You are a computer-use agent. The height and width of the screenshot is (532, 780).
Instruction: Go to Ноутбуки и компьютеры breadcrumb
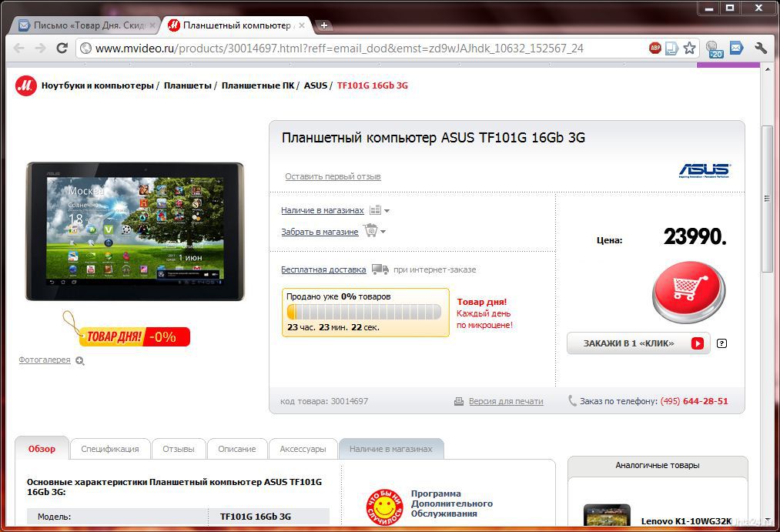click(x=98, y=85)
